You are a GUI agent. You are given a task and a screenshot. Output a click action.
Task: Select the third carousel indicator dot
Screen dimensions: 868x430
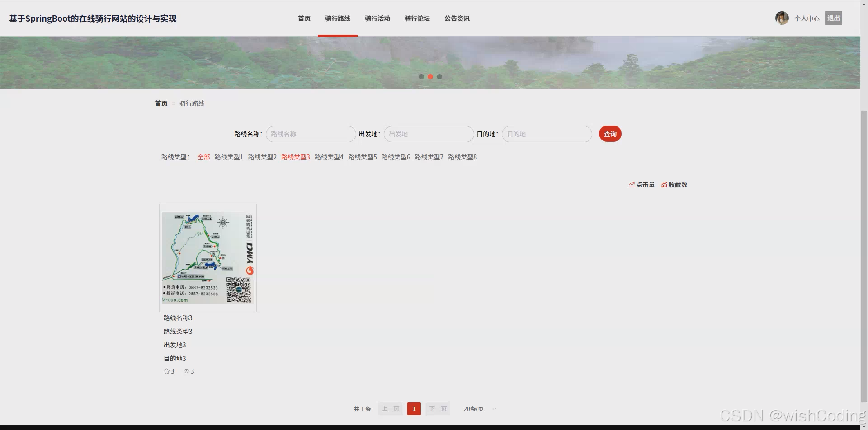tap(439, 77)
